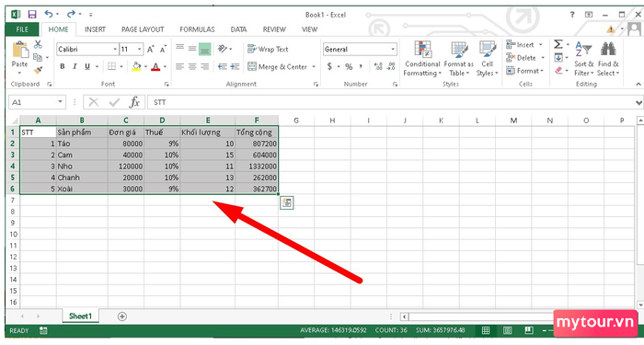
Task: Open the fill color dropdown arrow
Action: 145,66
